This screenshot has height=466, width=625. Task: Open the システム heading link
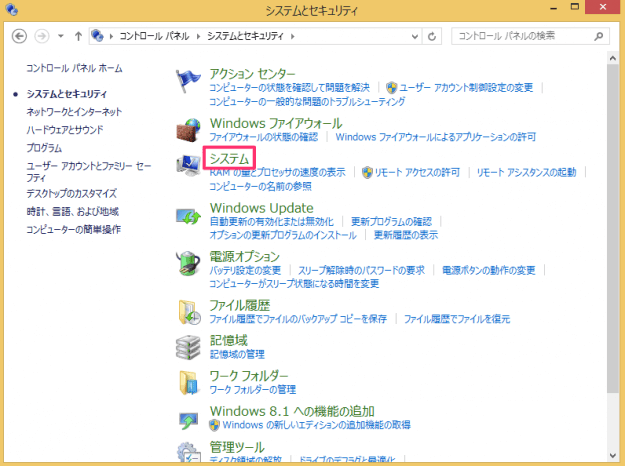tap(229, 158)
